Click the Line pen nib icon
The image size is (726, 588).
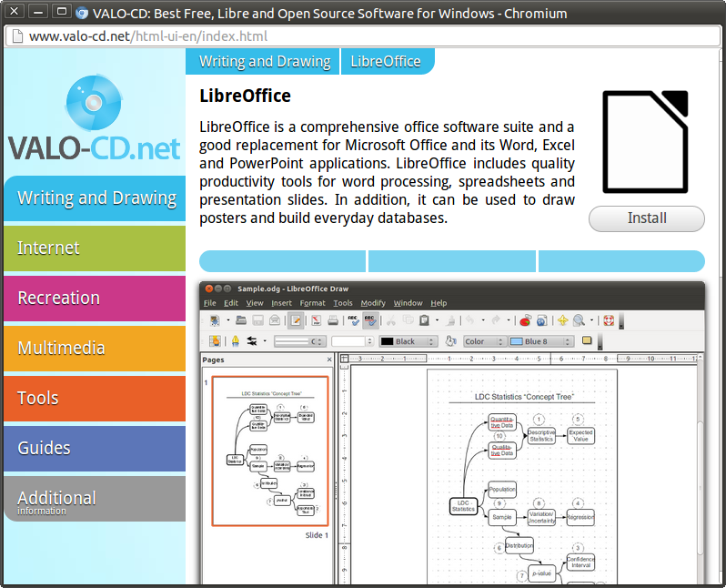236,341
